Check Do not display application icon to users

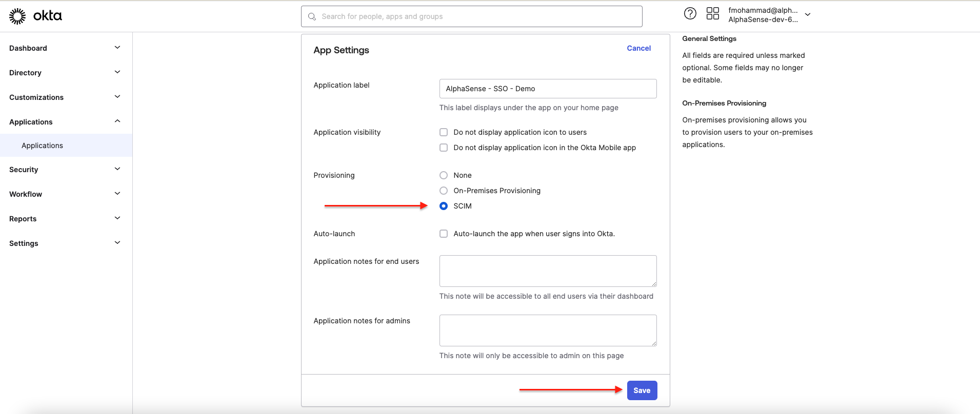[444, 132]
